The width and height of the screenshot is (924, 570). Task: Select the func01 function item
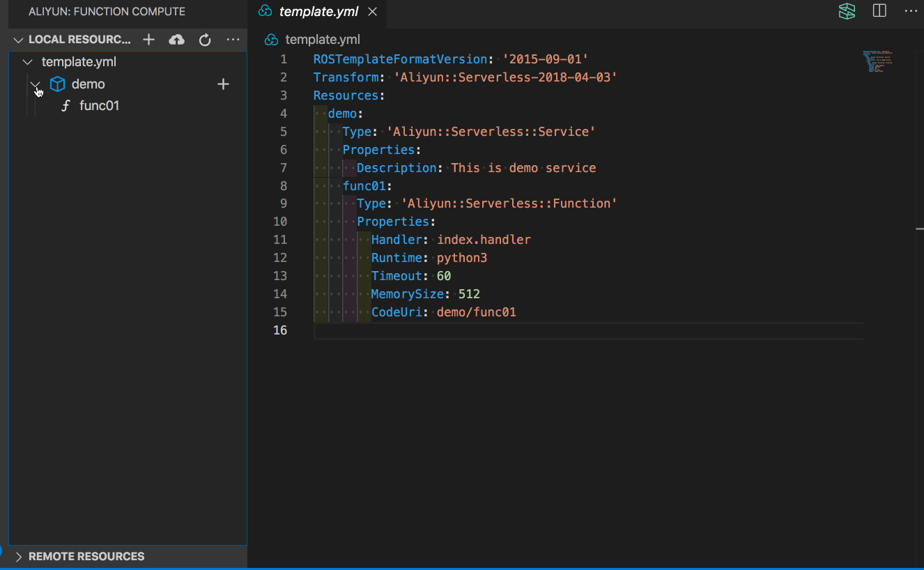(x=99, y=106)
